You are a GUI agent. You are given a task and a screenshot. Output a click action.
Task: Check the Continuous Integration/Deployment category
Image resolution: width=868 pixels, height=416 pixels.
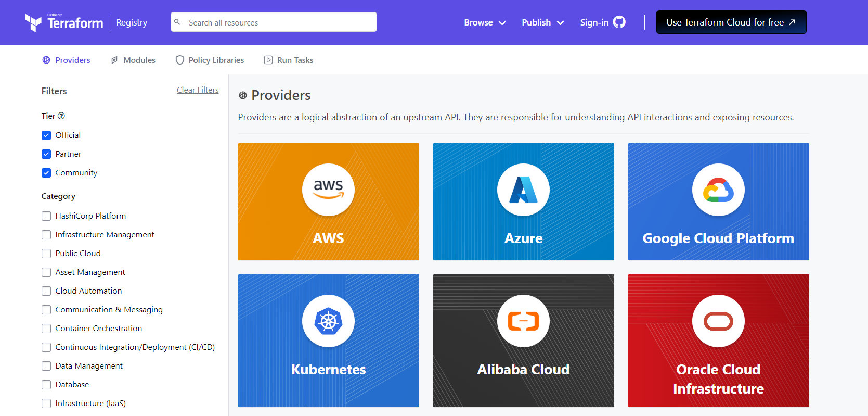pos(46,347)
